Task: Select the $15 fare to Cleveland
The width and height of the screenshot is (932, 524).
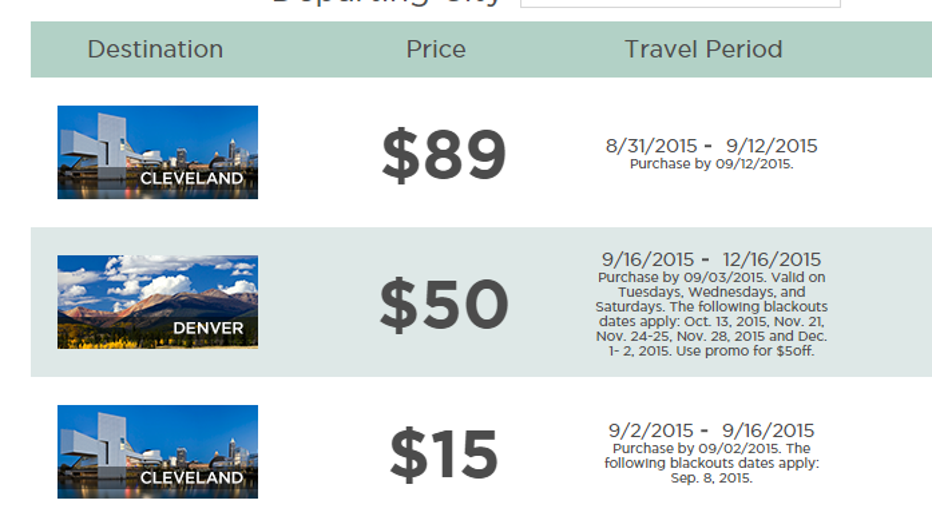Action: 443,454
